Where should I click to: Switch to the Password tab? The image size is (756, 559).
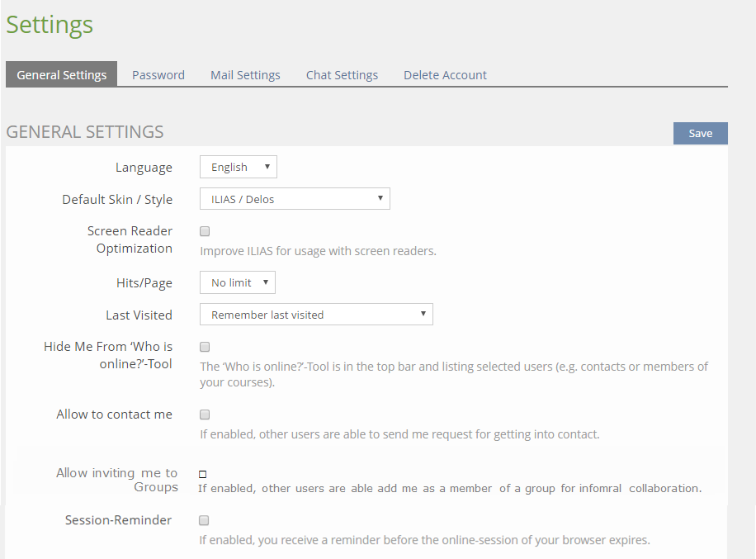[x=158, y=75]
